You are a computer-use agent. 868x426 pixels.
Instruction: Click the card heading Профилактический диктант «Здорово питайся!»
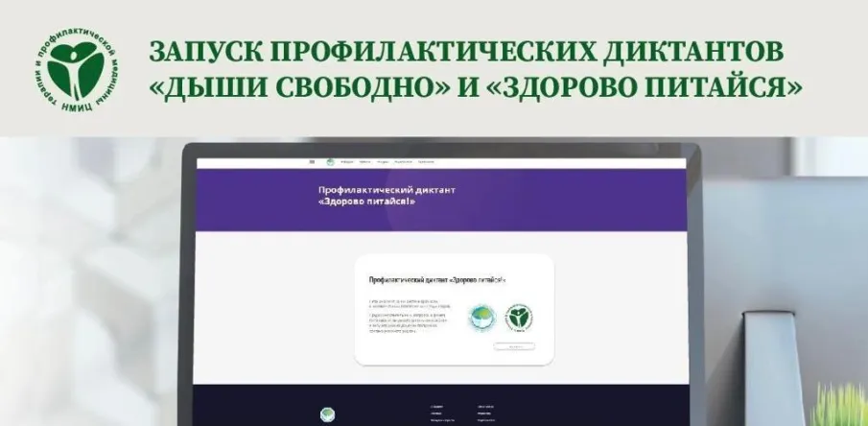(x=437, y=280)
